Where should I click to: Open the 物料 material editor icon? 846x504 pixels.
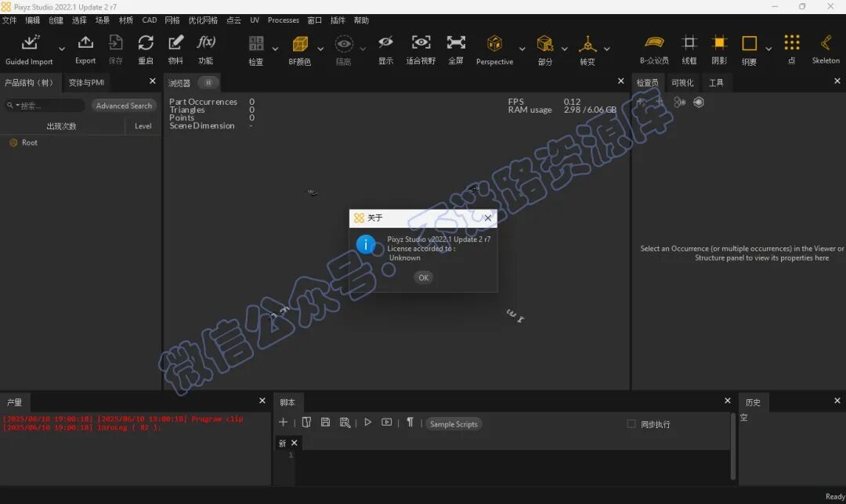coord(175,42)
